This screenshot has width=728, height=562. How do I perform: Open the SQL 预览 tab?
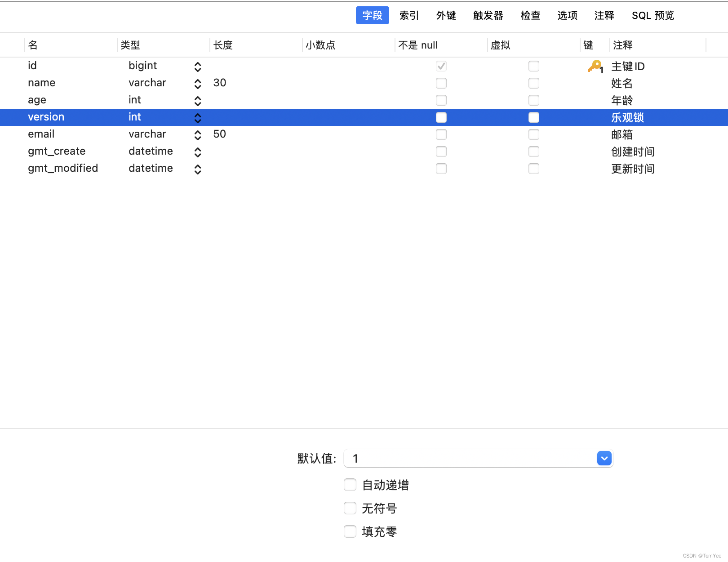[x=653, y=15]
